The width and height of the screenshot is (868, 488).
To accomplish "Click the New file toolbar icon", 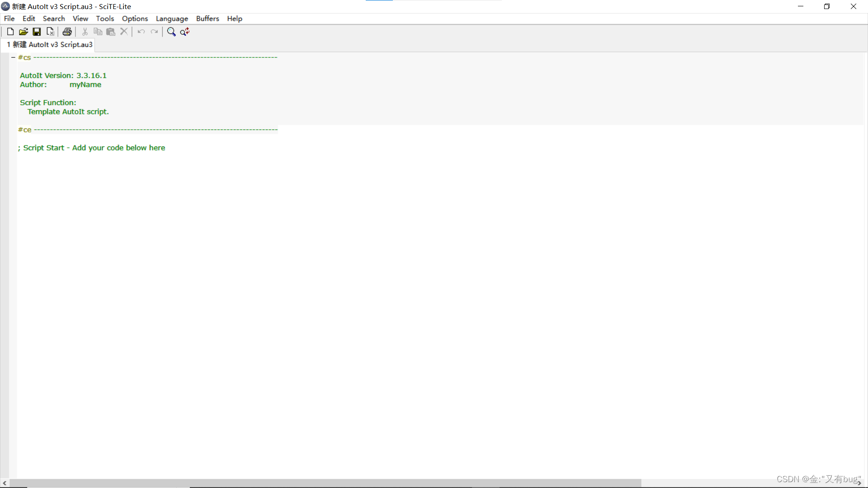I will [x=10, y=32].
